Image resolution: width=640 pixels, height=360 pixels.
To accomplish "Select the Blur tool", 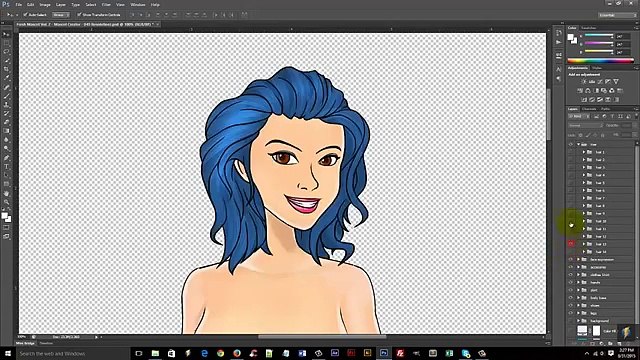I will [6, 140].
